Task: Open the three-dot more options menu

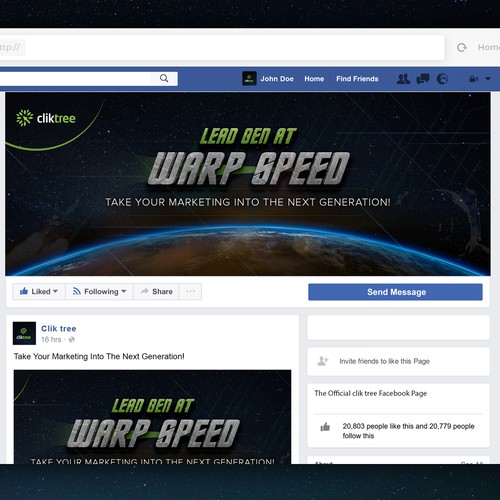Action: tap(190, 292)
